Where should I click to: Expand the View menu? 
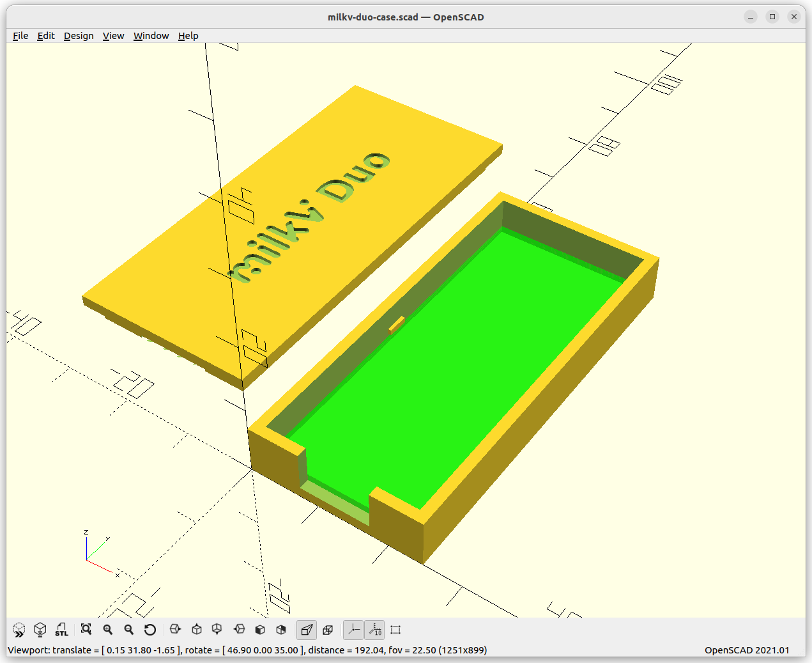point(113,36)
